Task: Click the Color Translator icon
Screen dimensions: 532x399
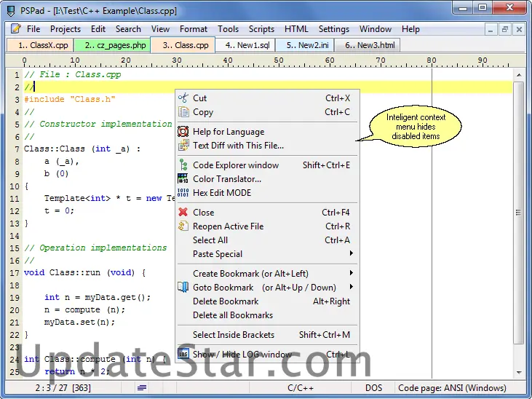Action: tap(183, 179)
